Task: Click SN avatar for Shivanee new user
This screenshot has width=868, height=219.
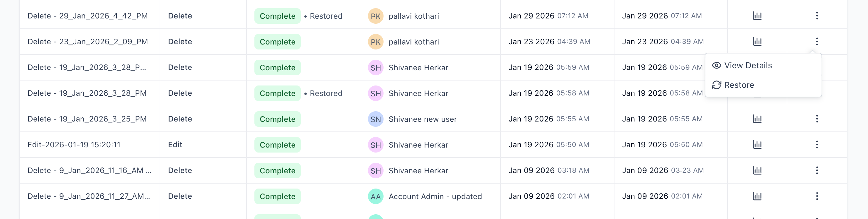Action: click(375, 119)
